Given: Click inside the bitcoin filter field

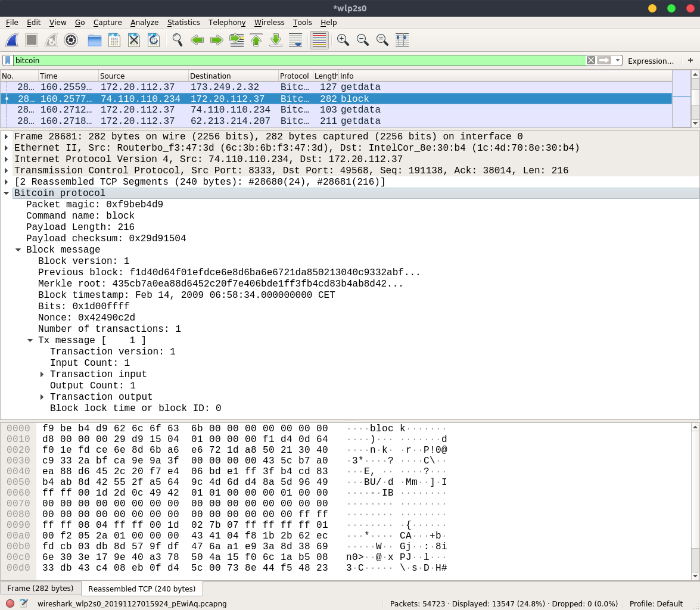Looking at the screenshot, I should click(299, 60).
